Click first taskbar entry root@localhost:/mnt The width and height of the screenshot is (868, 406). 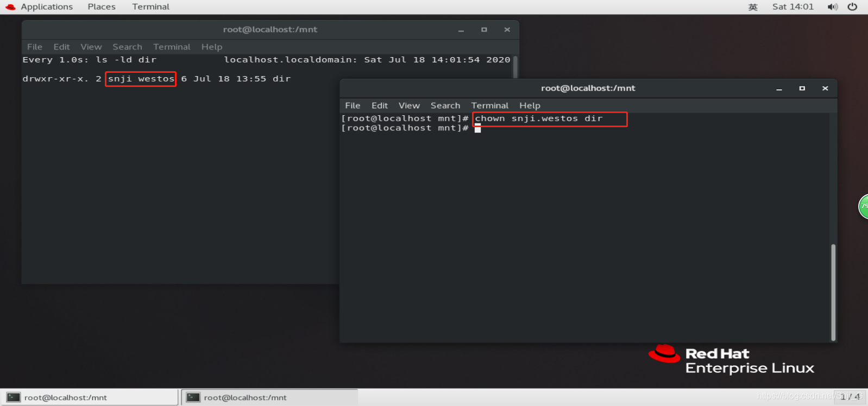89,397
